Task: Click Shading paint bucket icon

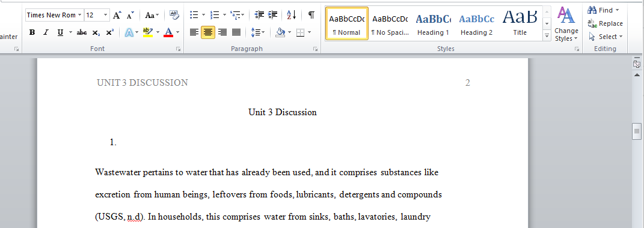Action: 281,32
